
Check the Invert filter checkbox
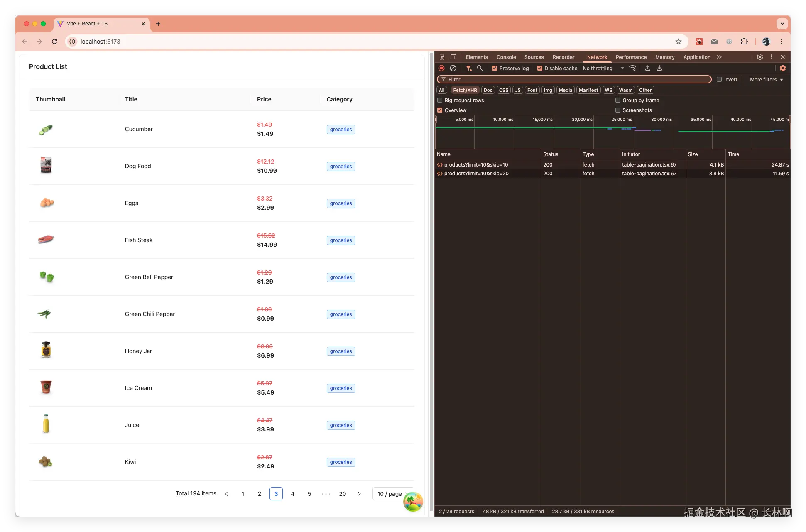point(719,79)
